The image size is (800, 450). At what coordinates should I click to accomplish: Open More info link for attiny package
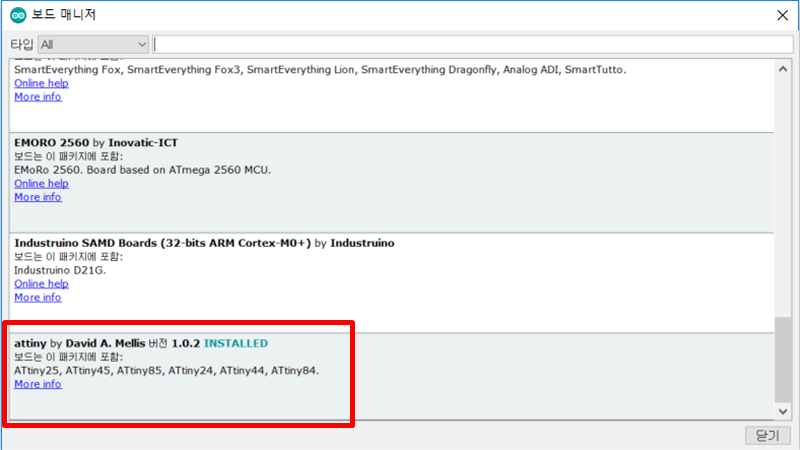click(38, 384)
